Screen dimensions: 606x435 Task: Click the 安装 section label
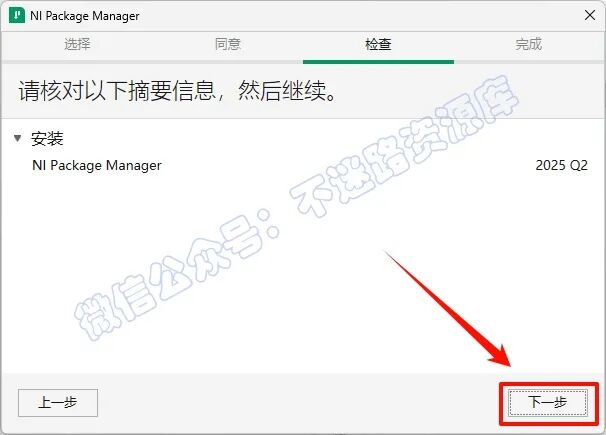pyautogui.click(x=47, y=139)
